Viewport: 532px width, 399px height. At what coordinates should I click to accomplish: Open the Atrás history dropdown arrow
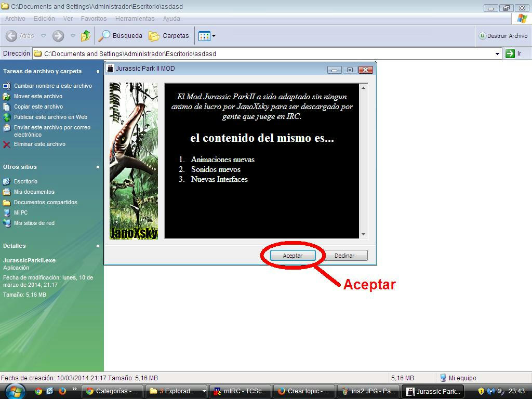point(43,36)
